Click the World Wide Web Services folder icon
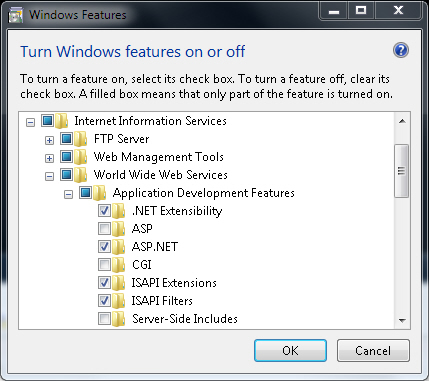429x381 pixels. (81, 175)
